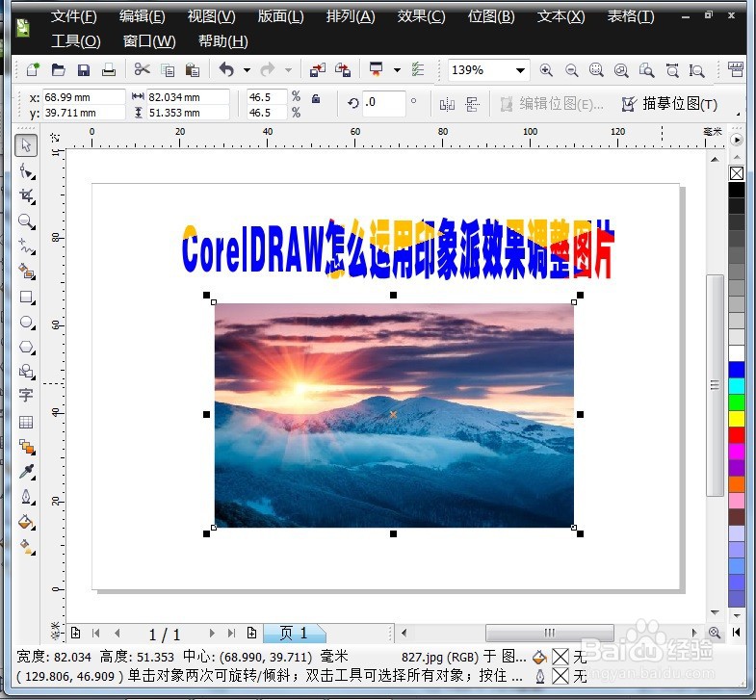The width and height of the screenshot is (756, 700).
Task: Select the Basic shapes tool
Action: point(26,372)
